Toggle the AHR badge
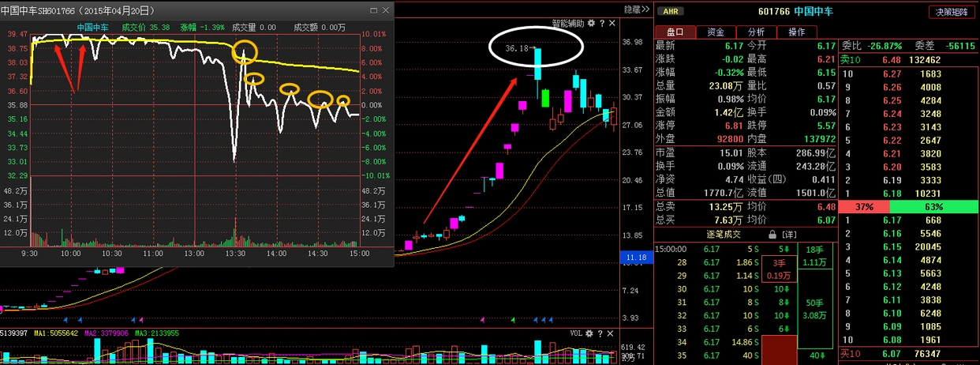Image resolution: width=980 pixels, height=365 pixels. (670, 12)
